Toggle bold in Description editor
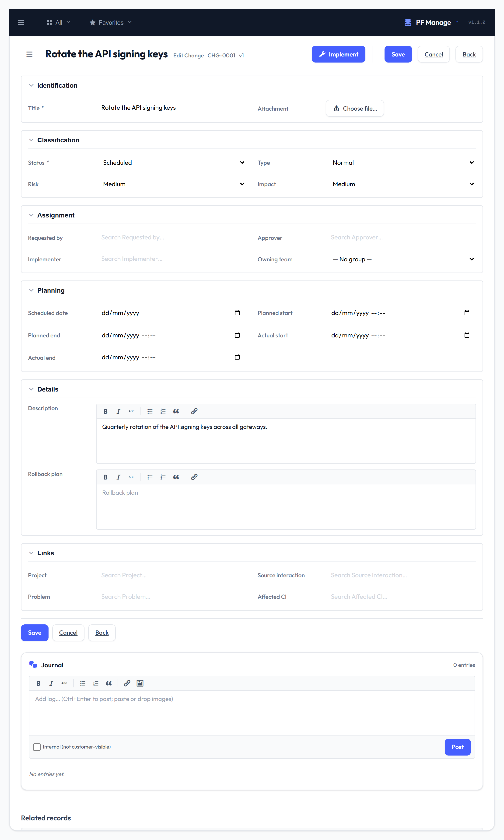The width and height of the screenshot is (504, 840). [106, 411]
